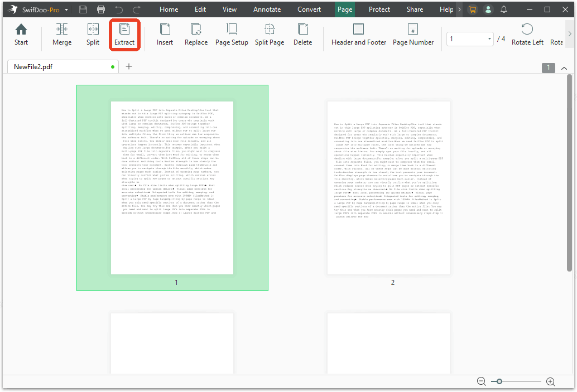Switch to the Convert tab
The height and width of the screenshot is (392, 577).
tap(309, 9)
